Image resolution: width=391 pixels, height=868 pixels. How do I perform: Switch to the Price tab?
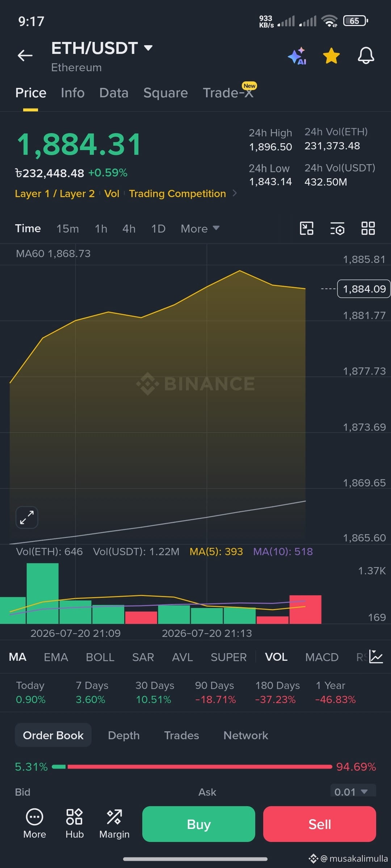[x=31, y=93]
